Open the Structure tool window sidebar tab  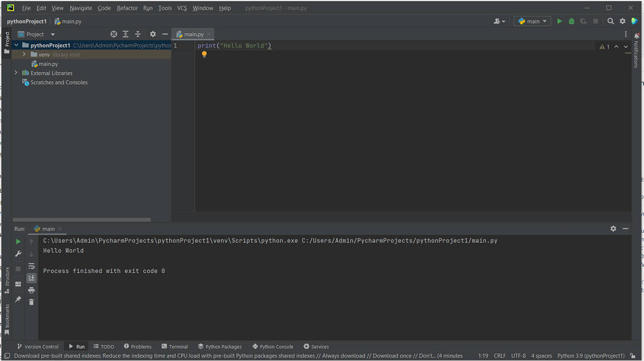[x=7, y=280]
